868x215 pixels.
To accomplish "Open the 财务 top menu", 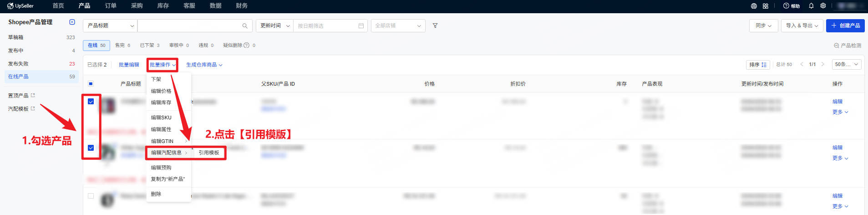I will (x=242, y=6).
